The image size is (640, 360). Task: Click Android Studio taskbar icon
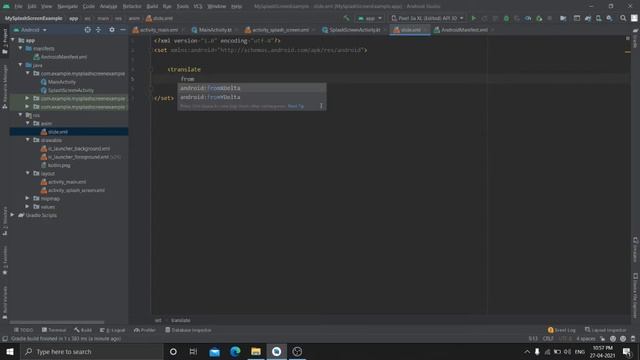[x=276, y=351]
